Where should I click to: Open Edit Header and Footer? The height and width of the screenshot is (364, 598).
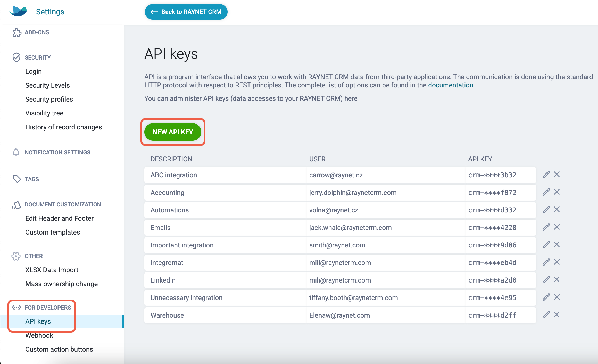click(59, 218)
